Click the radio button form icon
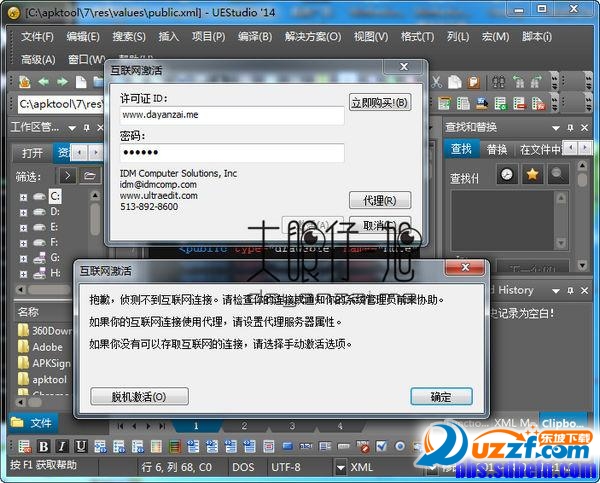 pyautogui.click(x=400, y=446)
